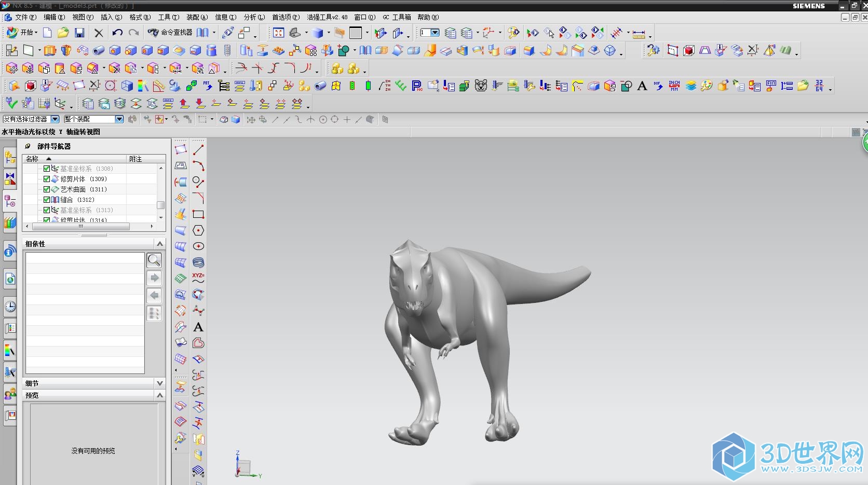Click the New file icon

[47, 33]
